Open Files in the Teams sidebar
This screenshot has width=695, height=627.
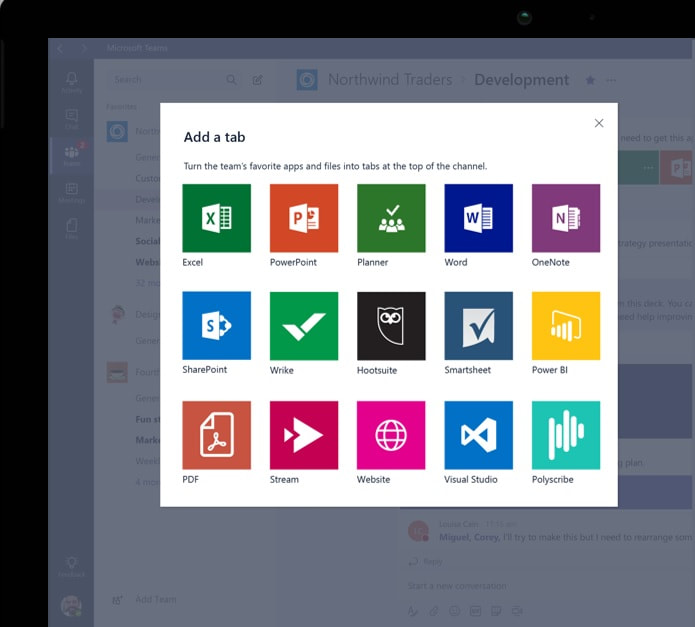71,228
